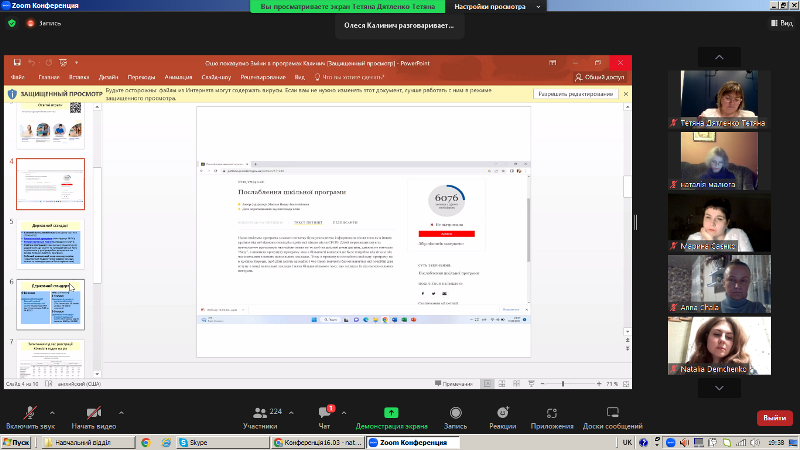The width and height of the screenshot is (800, 450).
Task: Open the Приложения apps icon
Action: (552, 412)
